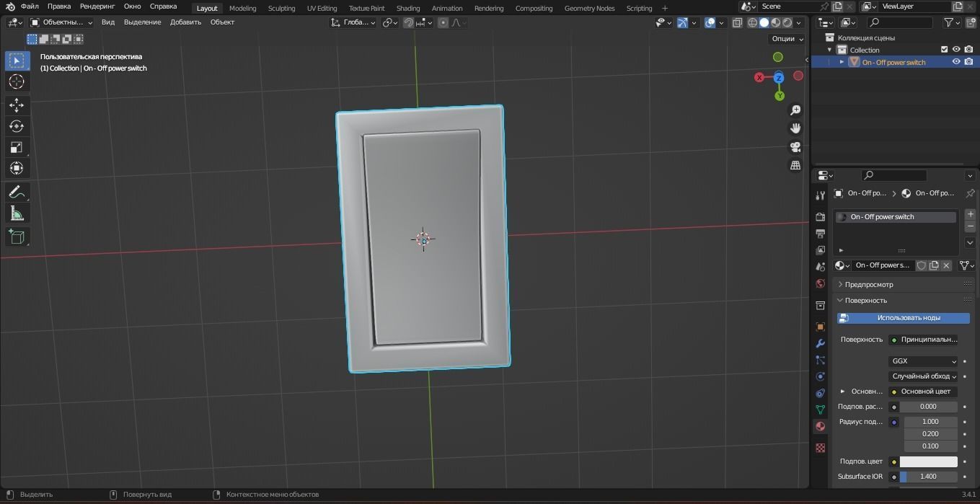Toggle snapping magnet in viewport header
Image resolution: width=980 pixels, height=504 pixels.
coord(408,22)
